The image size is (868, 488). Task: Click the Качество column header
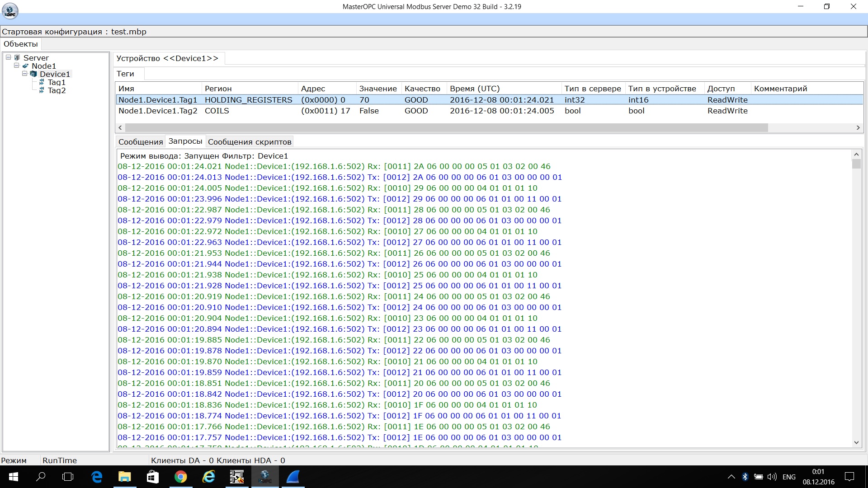(x=422, y=89)
